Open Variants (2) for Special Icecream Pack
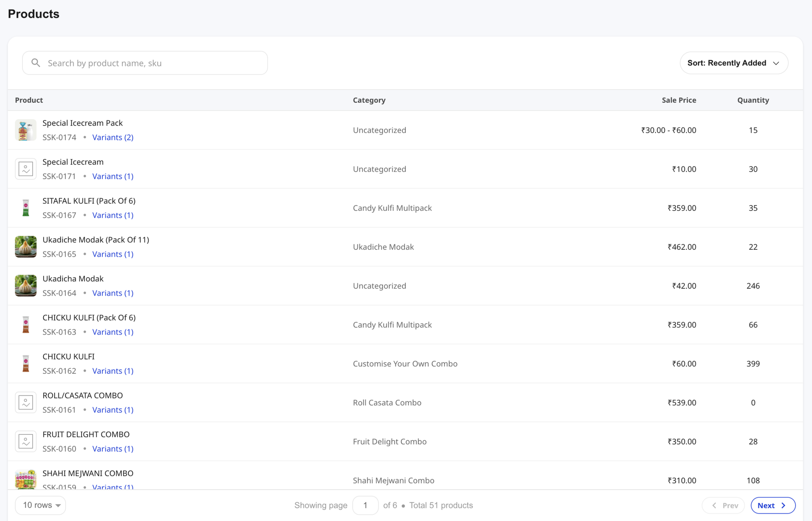The width and height of the screenshot is (812, 521). pyautogui.click(x=113, y=137)
